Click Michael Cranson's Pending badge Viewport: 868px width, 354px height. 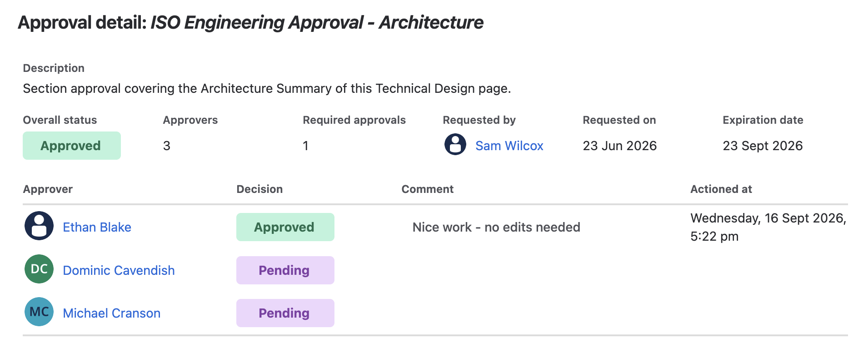click(285, 313)
